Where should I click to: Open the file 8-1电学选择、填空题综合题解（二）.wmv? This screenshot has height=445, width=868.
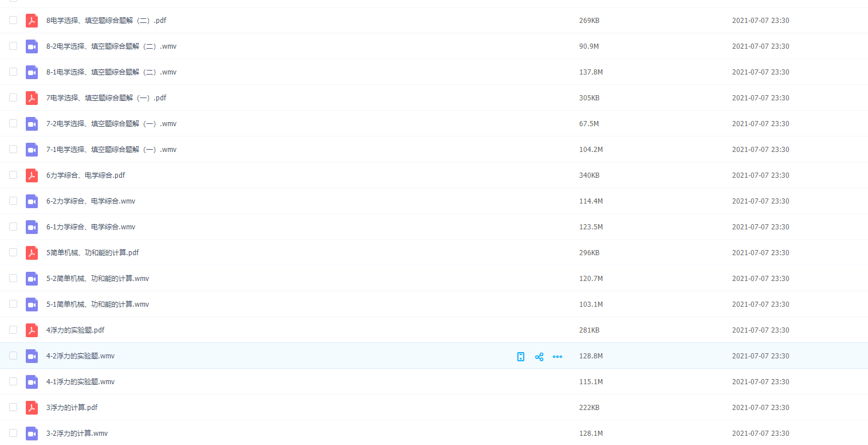tap(111, 72)
